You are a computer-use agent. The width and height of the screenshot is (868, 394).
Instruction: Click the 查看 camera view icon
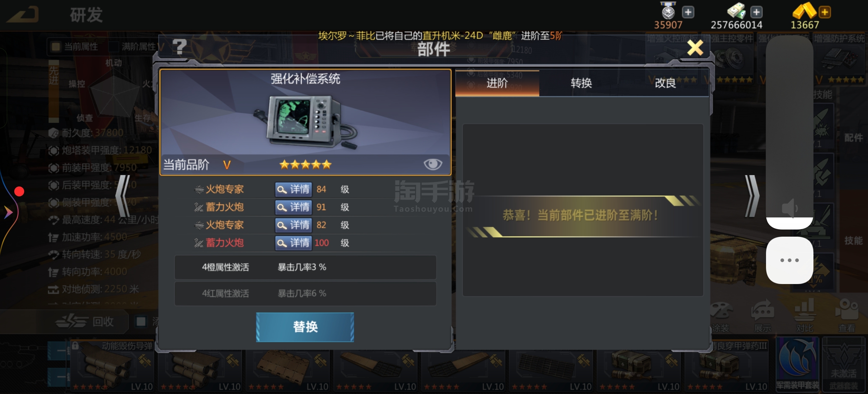(846, 316)
